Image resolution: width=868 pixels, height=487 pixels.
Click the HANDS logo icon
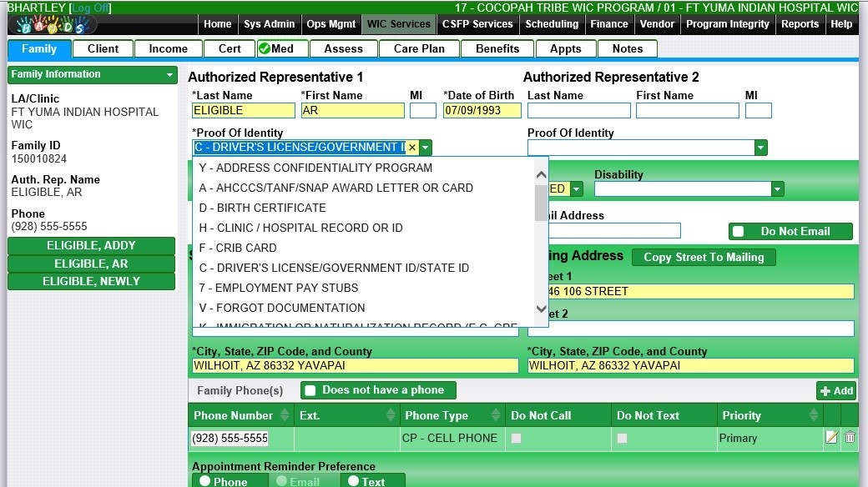pos(50,24)
